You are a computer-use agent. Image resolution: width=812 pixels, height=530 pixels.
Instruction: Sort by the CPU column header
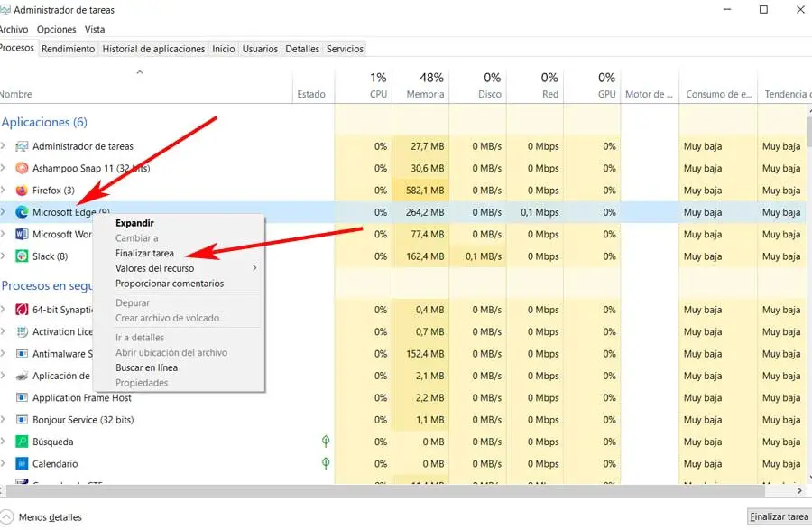tap(364, 86)
